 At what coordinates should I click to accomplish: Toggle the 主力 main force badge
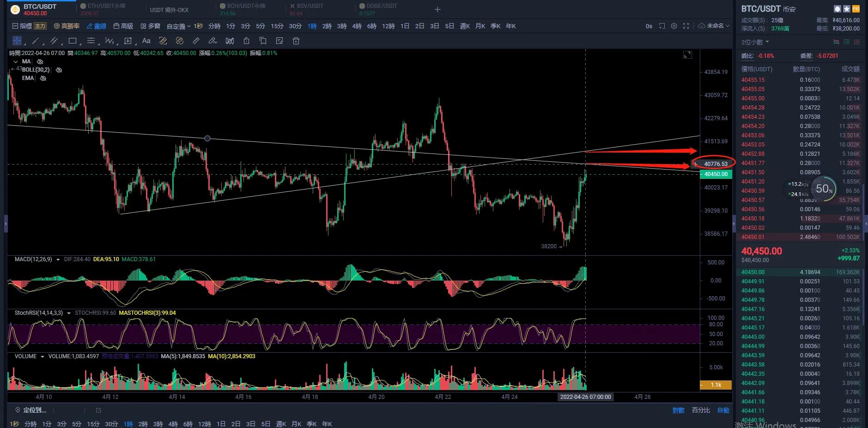(x=40, y=26)
